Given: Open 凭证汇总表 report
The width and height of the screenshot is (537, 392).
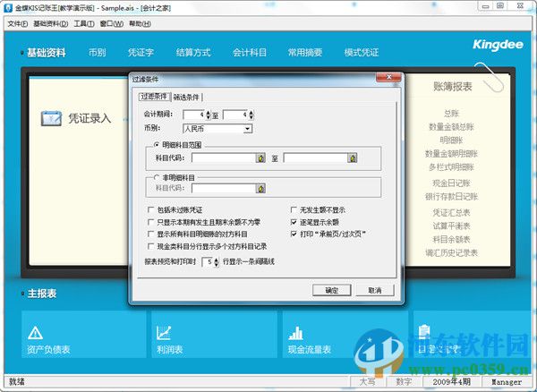Looking at the screenshot, I should click(x=451, y=213).
